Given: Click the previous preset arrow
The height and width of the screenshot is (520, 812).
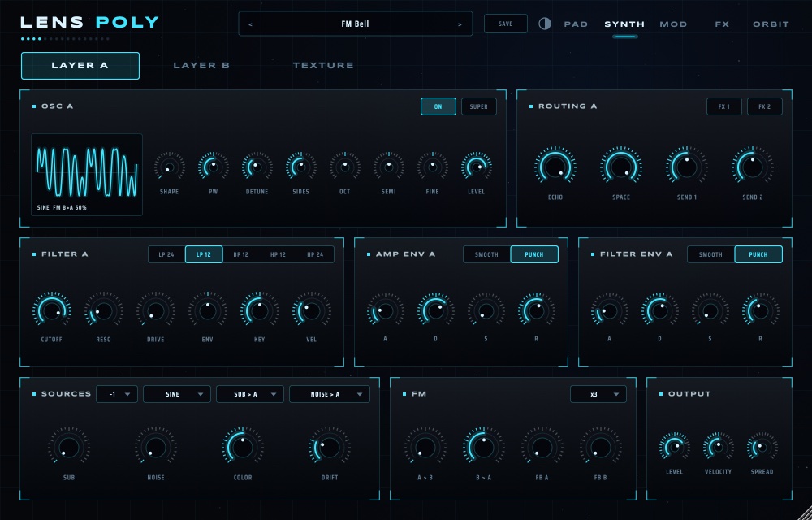Looking at the screenshot, I should [x=251, y=24].
